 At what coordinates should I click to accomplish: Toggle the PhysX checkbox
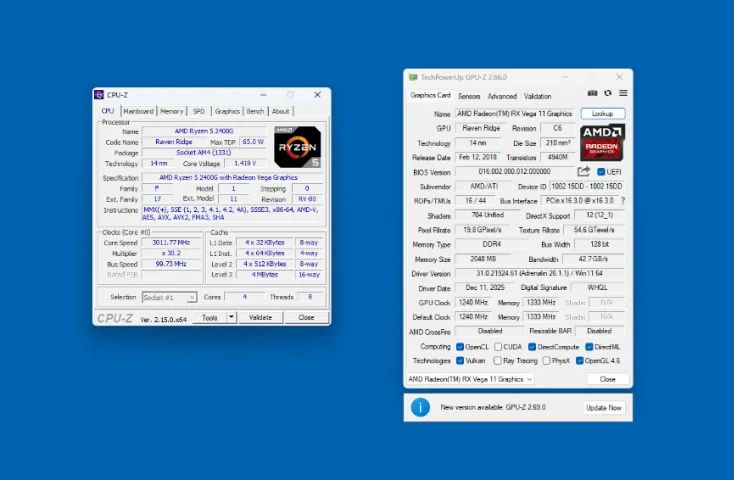[546, 361]
